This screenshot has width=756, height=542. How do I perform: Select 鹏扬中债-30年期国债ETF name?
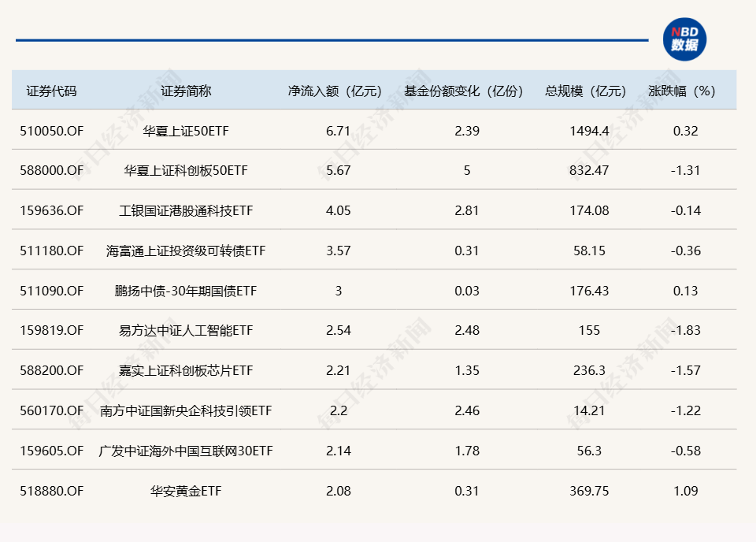(186, 291)
